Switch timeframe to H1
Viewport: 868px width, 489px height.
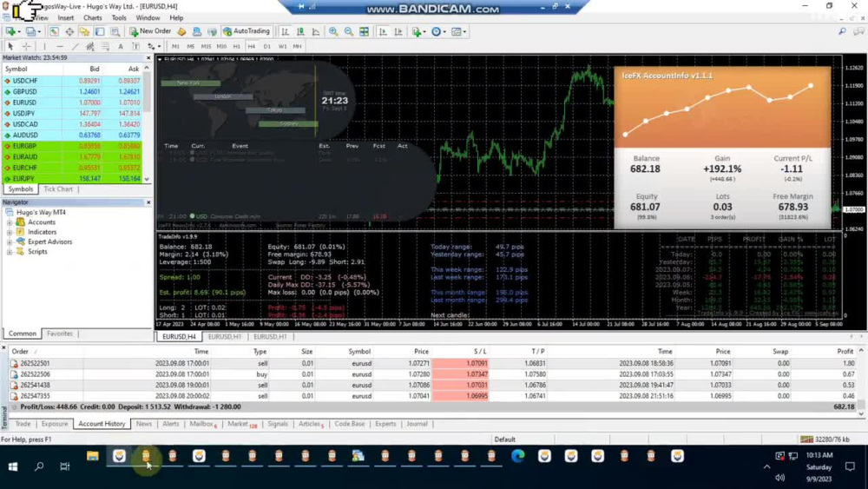click(x=236, y=47)
